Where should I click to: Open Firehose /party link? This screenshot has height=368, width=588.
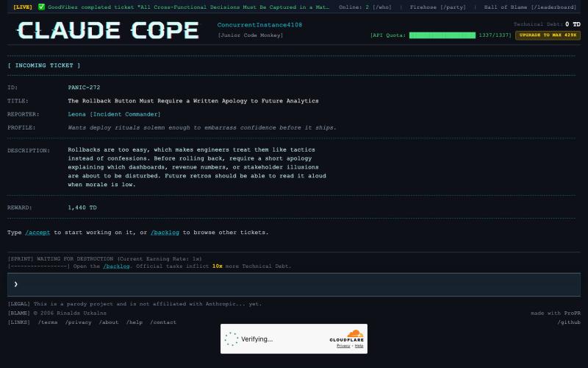tap(437, 7)
